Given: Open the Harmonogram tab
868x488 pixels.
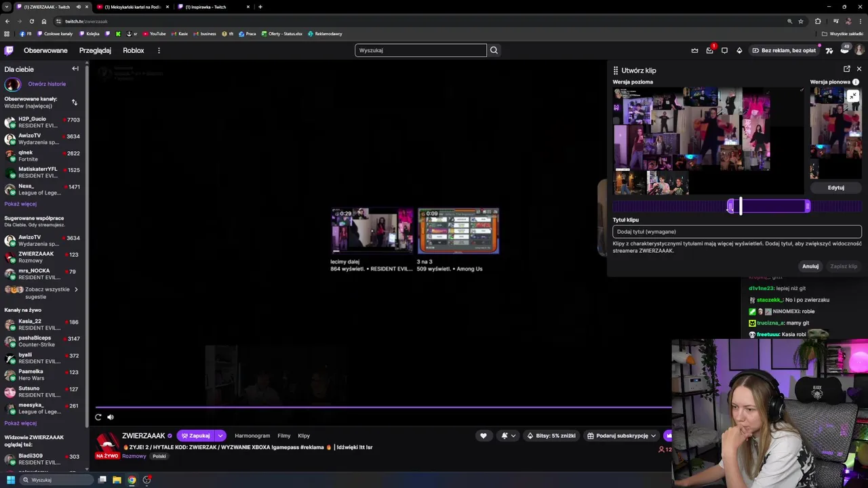Looking at the screenshot, I should click(x=252, y=436).
